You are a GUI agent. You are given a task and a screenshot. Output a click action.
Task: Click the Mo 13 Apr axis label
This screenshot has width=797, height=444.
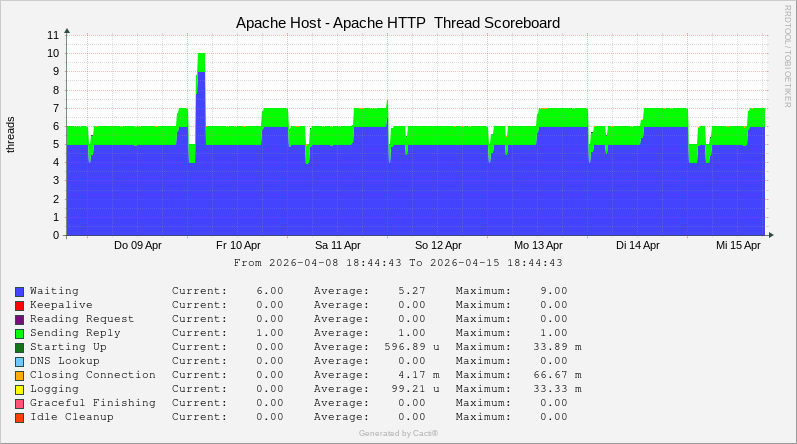tap(538, 245)
